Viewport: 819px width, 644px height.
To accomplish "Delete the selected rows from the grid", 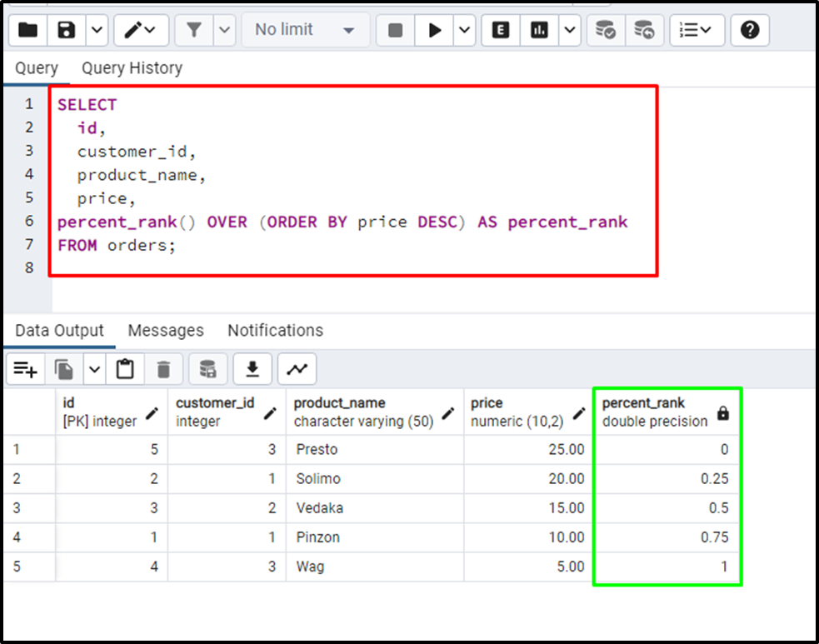I will 163,368.
